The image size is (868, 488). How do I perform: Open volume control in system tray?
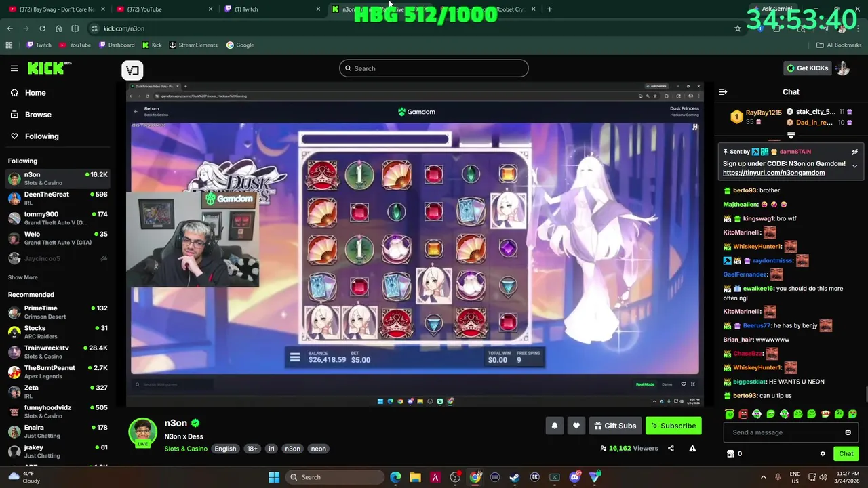point(823,477)
